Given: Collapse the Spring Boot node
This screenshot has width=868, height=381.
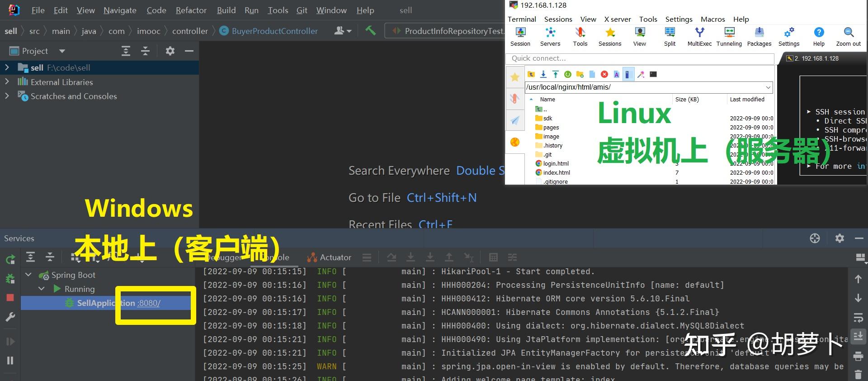Looking at the screenshot, I should click(x=28, y=275).
